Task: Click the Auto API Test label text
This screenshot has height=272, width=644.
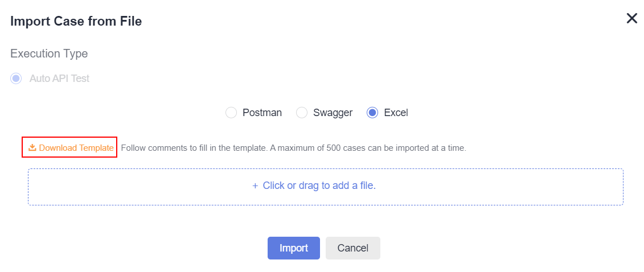Action: pyautogui.click(x=60, y=79)
